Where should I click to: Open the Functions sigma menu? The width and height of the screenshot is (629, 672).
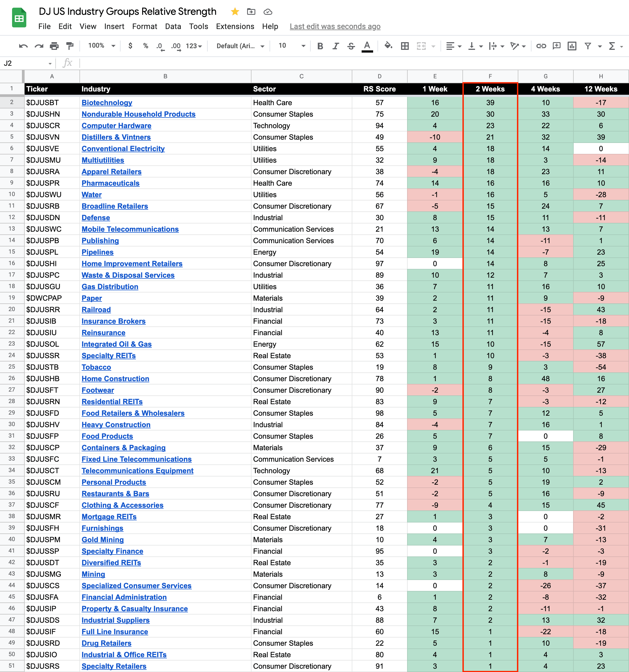click(612, 46)
